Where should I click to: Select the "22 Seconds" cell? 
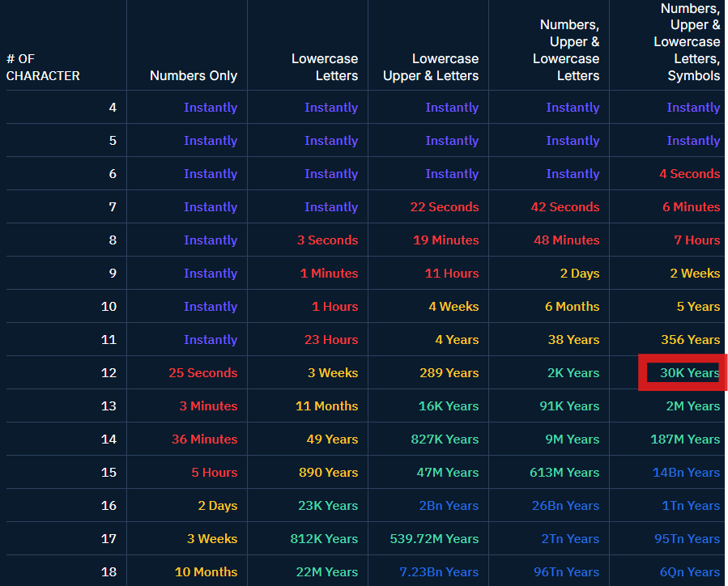tap(444, 207)
